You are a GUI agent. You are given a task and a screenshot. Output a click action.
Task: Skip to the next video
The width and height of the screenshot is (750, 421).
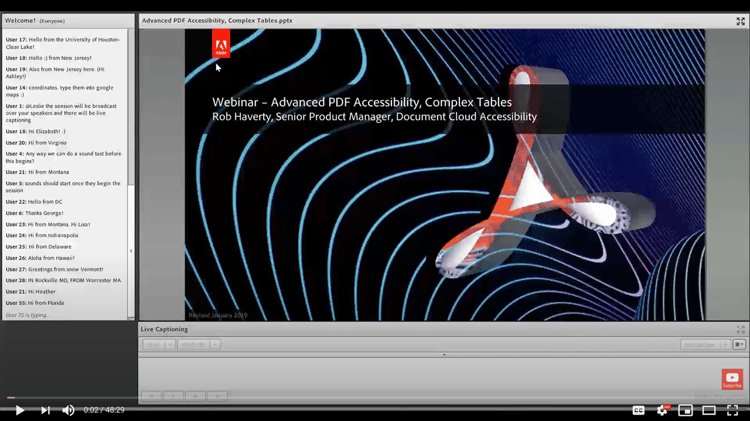[x=45, y=410]
